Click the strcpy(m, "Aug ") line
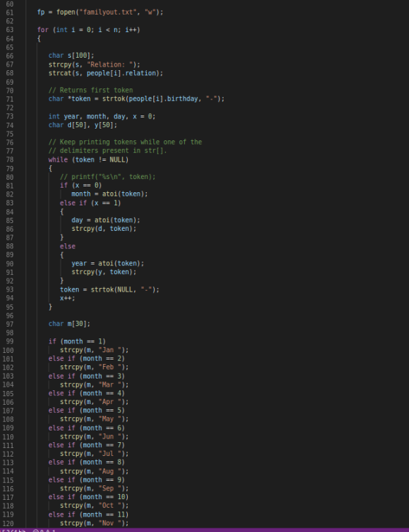The image size is (409, 532). [x=94, y=471]
